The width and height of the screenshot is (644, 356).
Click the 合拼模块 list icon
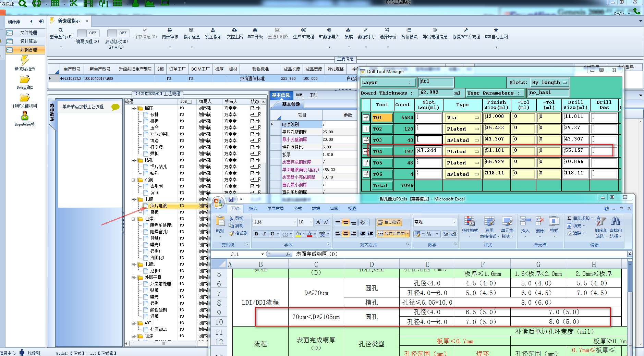click(x=409, y=30)
